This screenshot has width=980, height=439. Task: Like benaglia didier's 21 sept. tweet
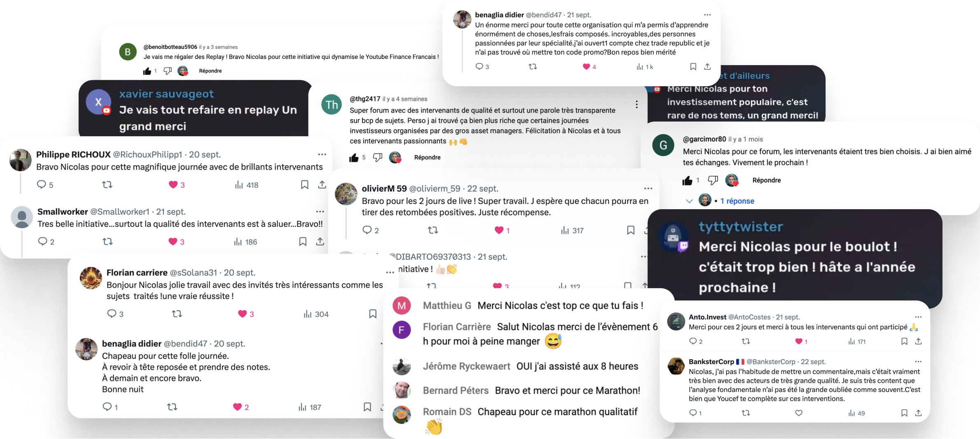(x=586, y=67)
